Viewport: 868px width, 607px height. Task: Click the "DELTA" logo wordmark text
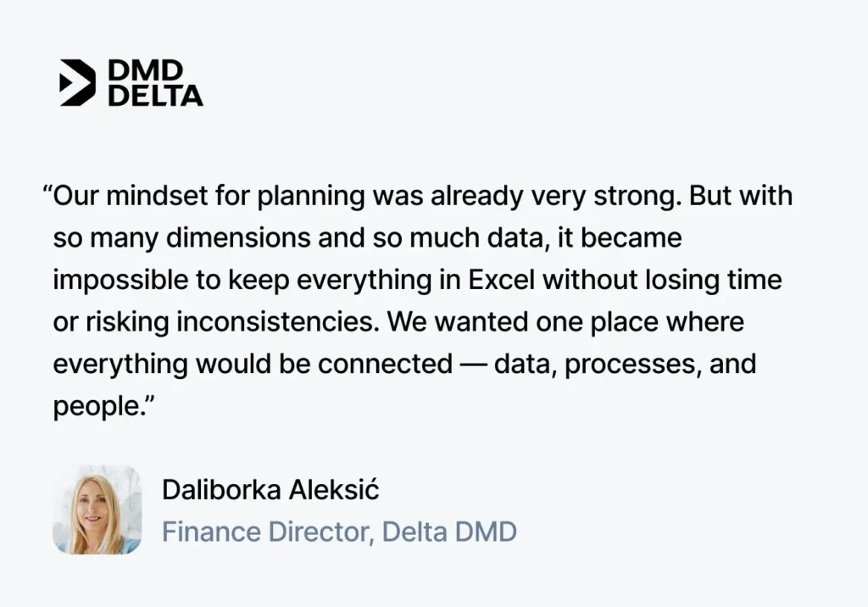pos(156,94)
